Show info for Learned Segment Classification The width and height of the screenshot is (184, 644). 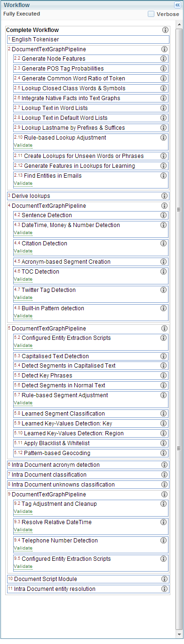tap(164, 414)
